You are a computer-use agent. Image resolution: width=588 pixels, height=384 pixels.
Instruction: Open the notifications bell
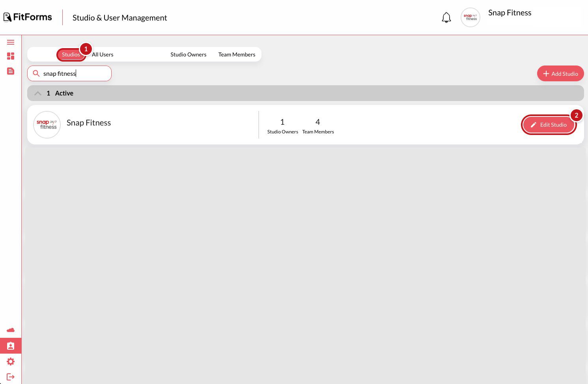pyautogui.click(x=446, y=18)
